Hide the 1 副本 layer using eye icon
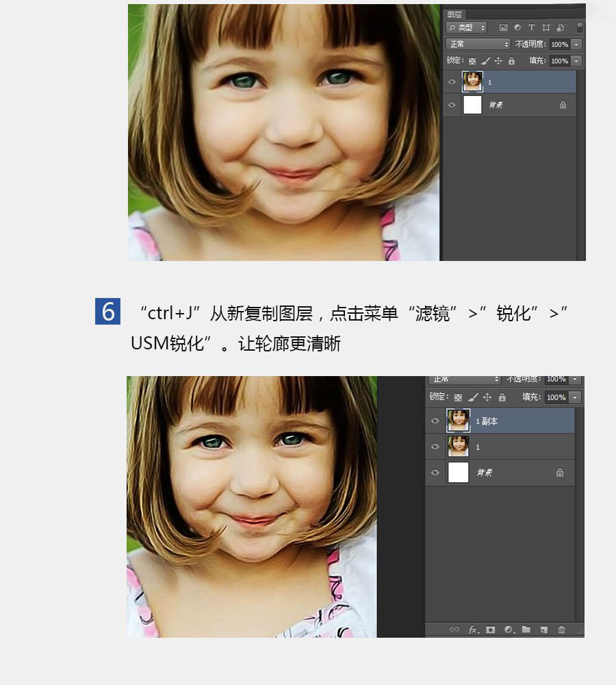The height and width of the screenshot is (685, 616). [435, 421]
